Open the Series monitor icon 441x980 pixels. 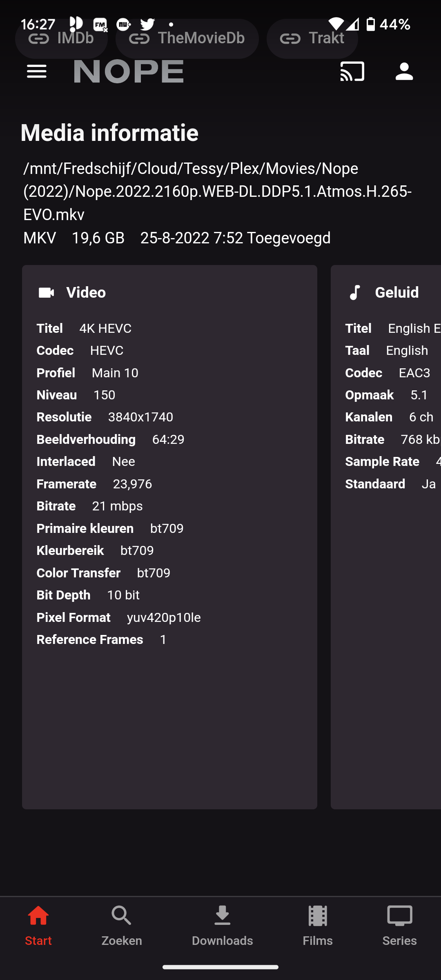click(x=399, y=916)
